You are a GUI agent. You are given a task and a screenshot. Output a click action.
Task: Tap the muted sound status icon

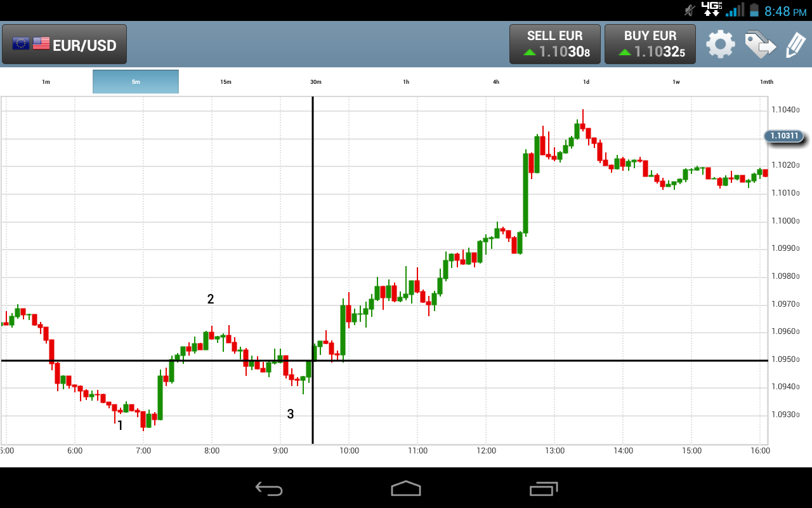(690, 10)
